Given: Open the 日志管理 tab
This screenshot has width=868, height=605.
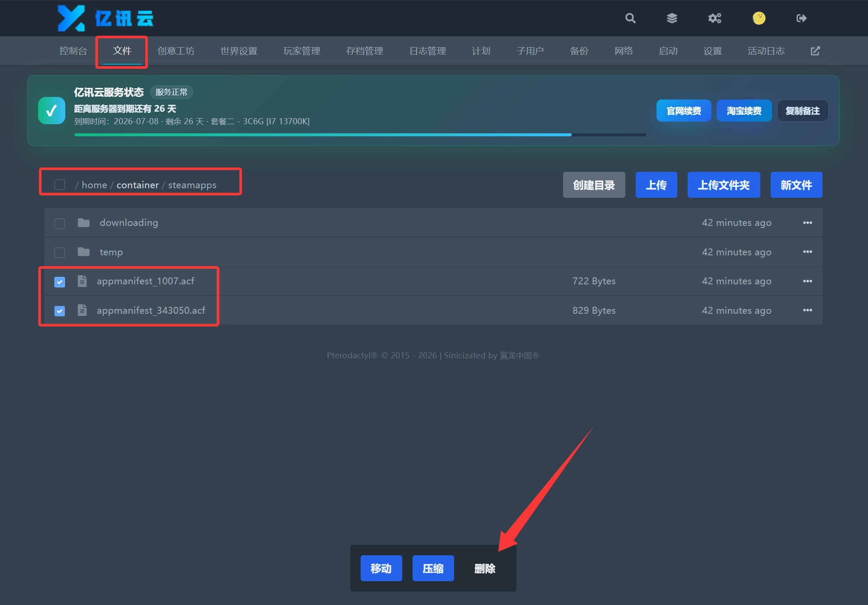Looking at the screenshot, I should (427, 51).
